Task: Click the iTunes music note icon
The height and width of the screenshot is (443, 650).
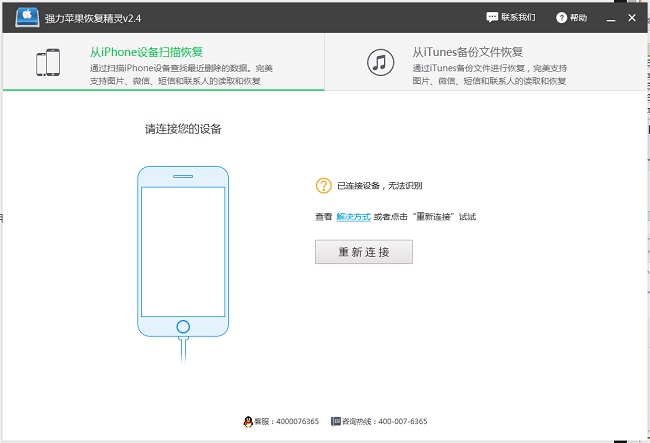Action: [380, 62]
